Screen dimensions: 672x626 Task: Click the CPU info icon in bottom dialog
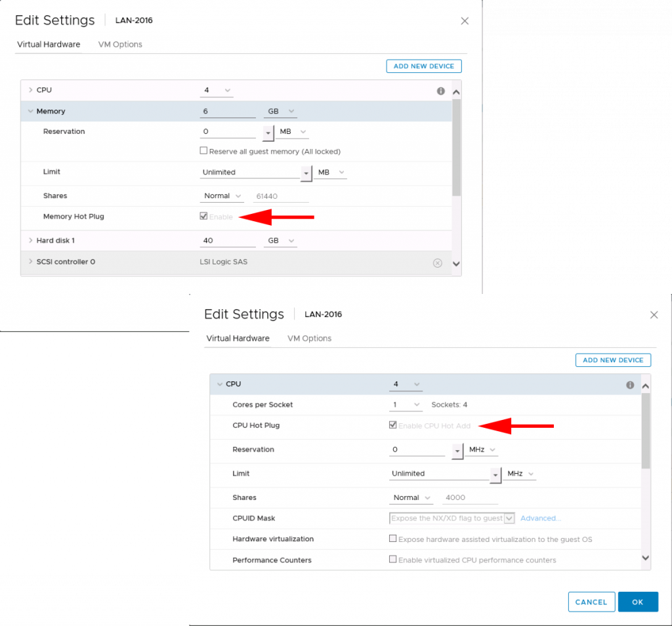(x=629, y=385)
